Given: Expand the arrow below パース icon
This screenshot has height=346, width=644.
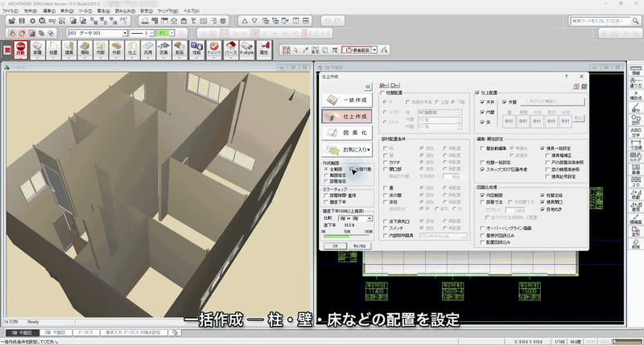Looking at the screenshot, I should pos(230,58).
